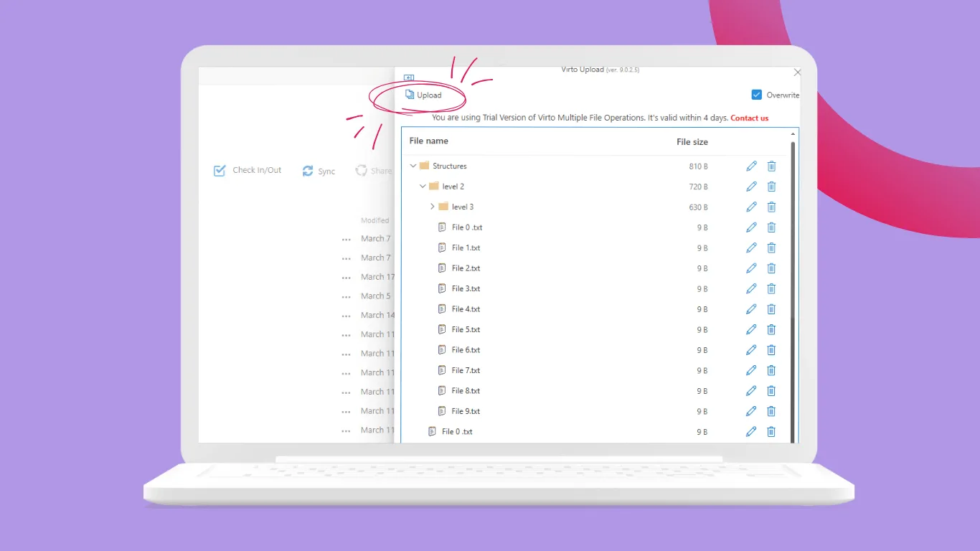The image size is (980, 551).
Task: Collapse the level 2 folder
Action: 423,186
